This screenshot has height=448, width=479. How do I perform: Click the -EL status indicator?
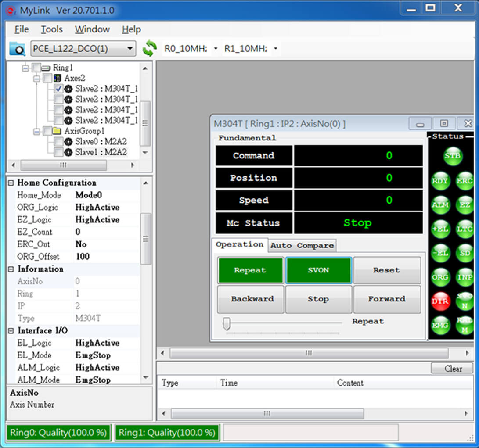pos(440,253)
